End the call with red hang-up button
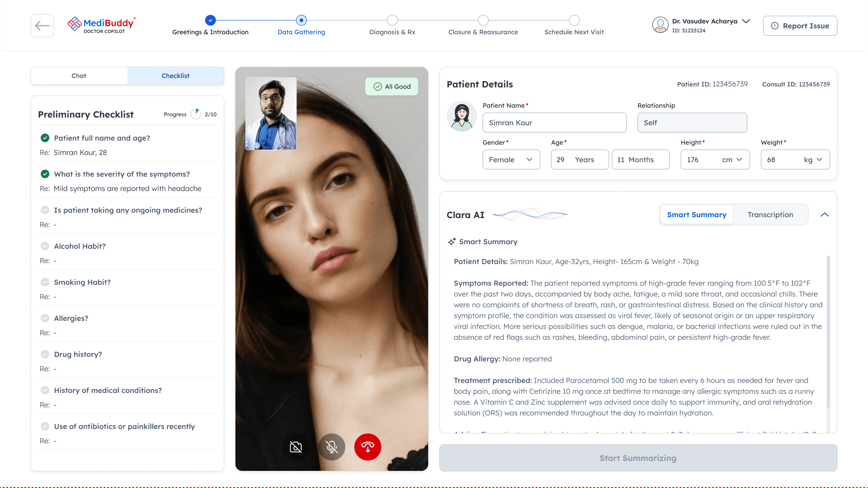The height and width of the screenshot is (488, 868). (x=367, y=447)
